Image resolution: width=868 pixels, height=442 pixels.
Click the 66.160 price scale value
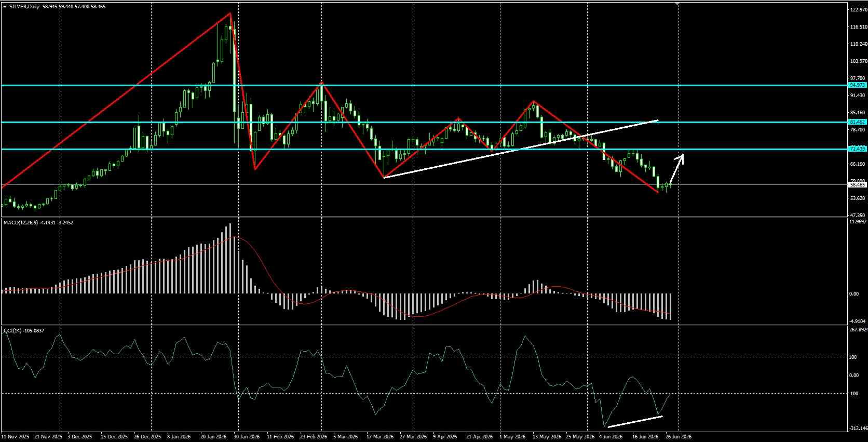point(858,164)
